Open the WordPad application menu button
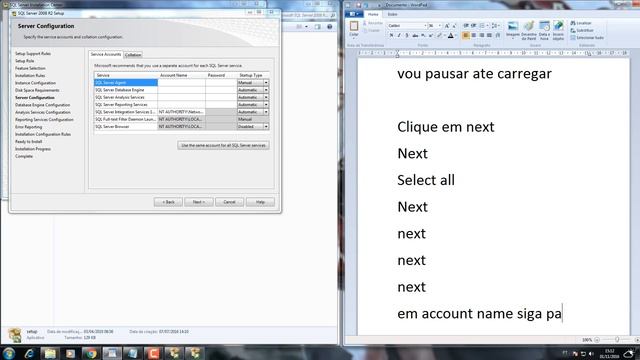The height and width of the screenshot is (360, 640). tap(353, 14)
